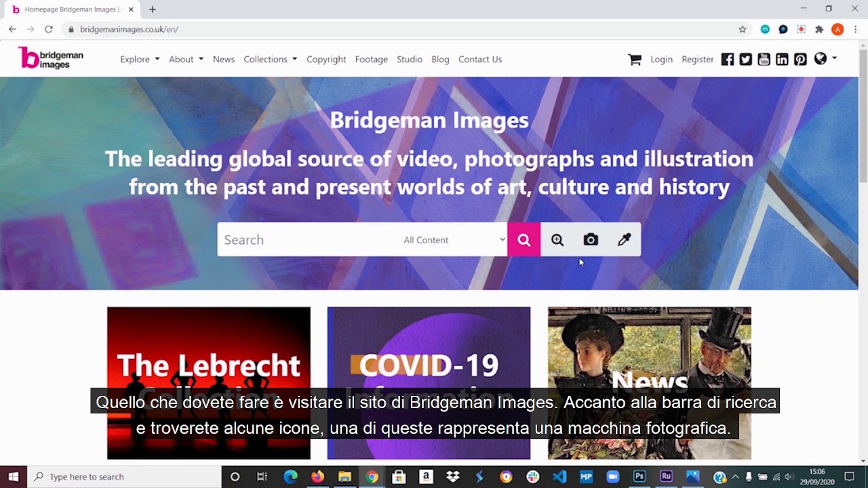This screenshot has width=868, height=488.
Task: Open the Windows notification center
Action: click(x=849, y=476)
